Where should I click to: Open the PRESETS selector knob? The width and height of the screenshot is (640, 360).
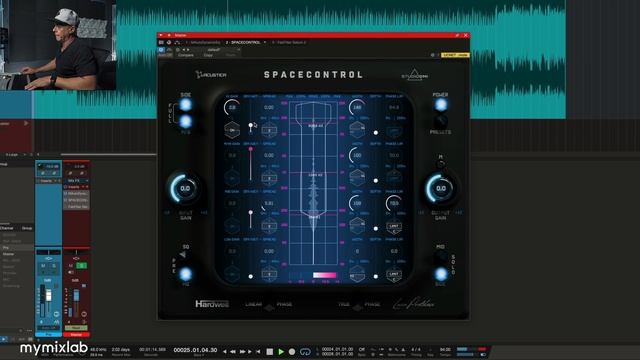click(441, 121)
